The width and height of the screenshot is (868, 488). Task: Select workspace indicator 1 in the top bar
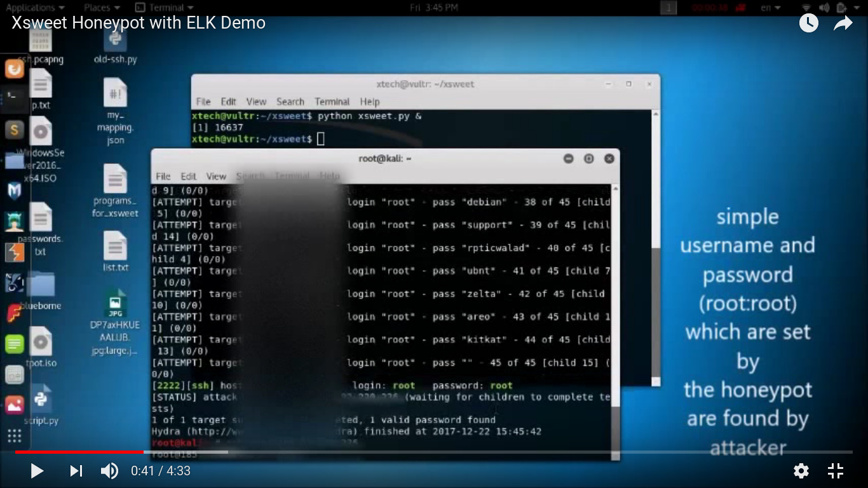pyautogui.click(x=669, y=8)
